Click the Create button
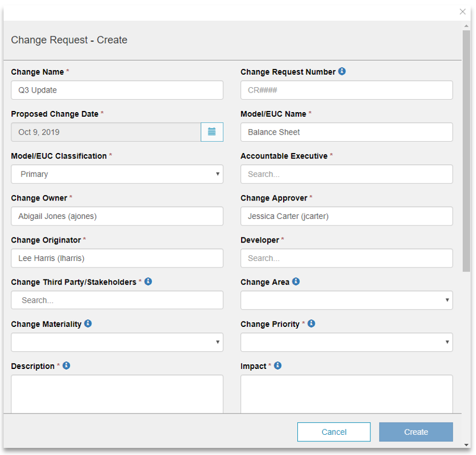 pos(415,432)
